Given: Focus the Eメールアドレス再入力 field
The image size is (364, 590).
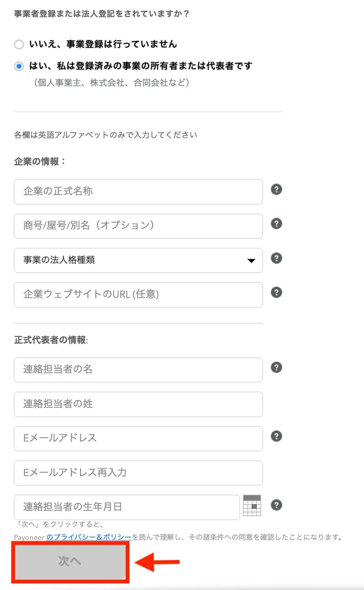Looking at the screenshot, I should [x=136, y=473].
